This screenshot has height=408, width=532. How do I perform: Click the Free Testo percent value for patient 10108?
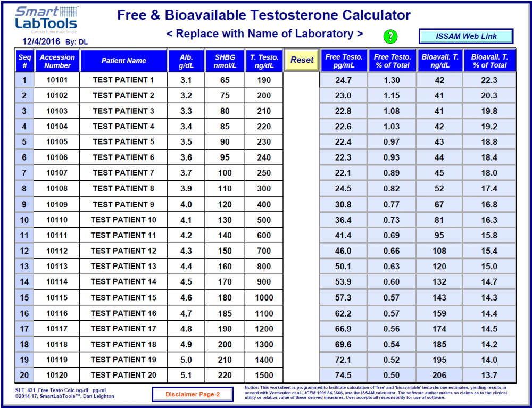[392, 188]
